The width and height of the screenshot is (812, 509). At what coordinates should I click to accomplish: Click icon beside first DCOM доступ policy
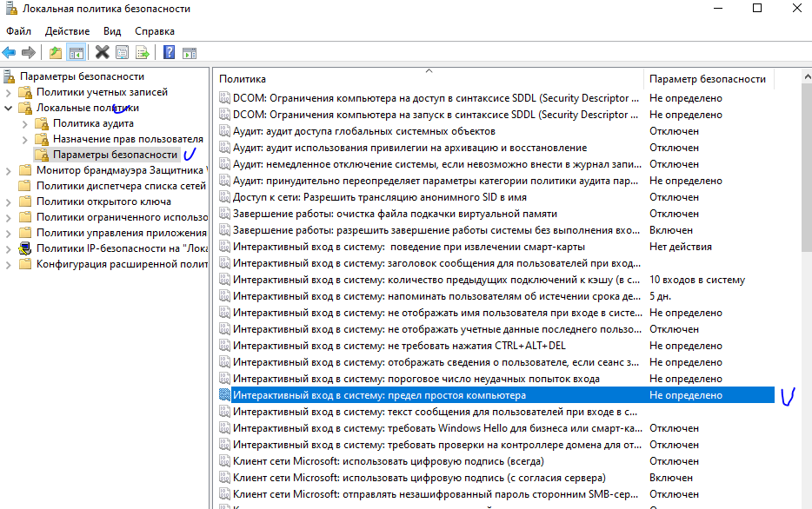(224, 98)
